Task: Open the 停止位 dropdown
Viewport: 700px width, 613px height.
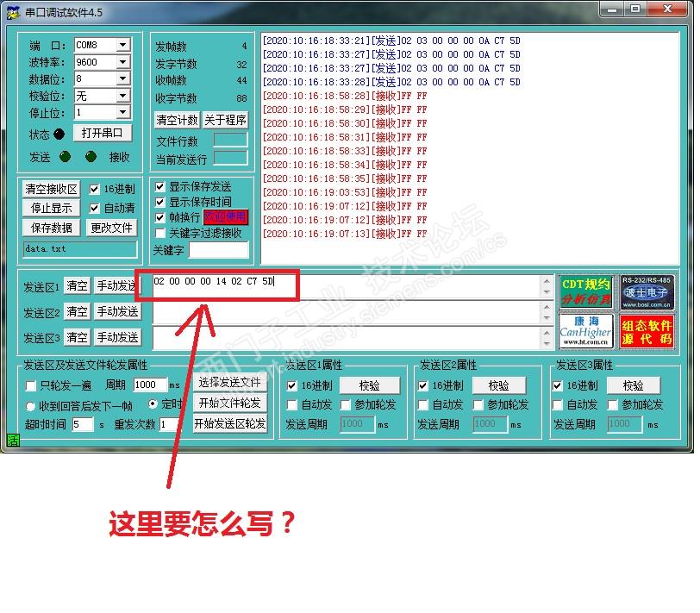Action: (122, 111)
